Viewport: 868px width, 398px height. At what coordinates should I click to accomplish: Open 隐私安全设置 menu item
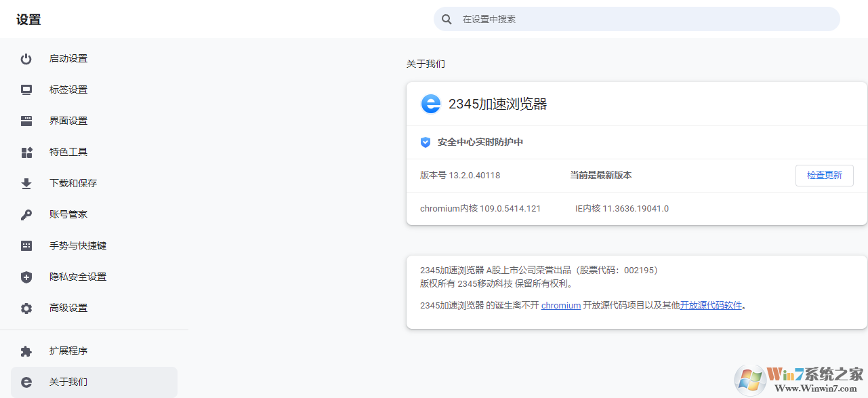(x=94, y=277)
